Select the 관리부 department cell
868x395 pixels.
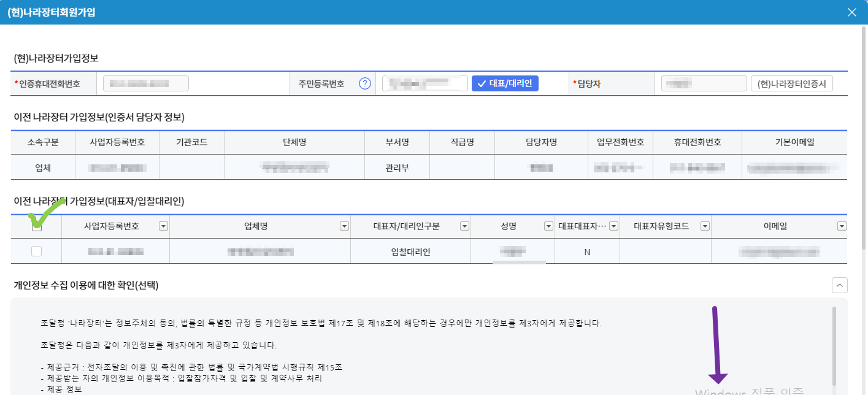point(396,167)
